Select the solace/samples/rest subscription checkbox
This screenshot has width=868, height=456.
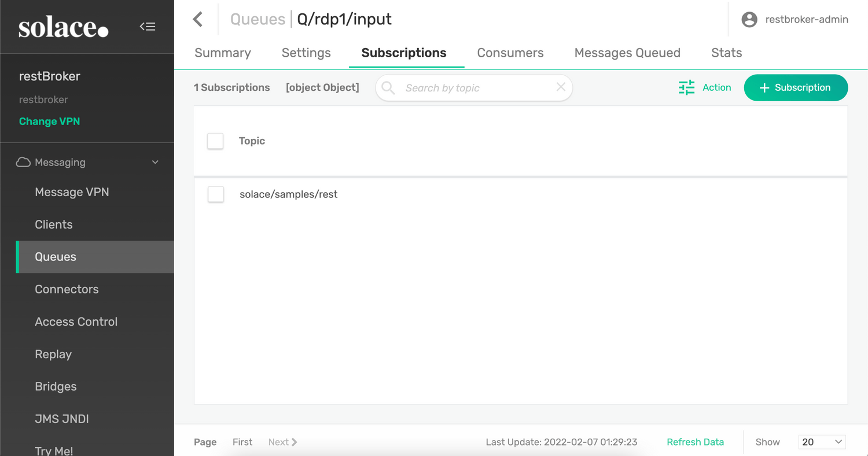[x=215, y=194]
